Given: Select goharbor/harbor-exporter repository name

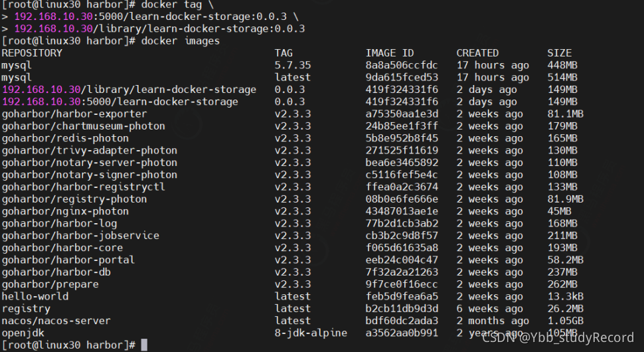Looking at the screenshot, I should click(x=74, y=114).
